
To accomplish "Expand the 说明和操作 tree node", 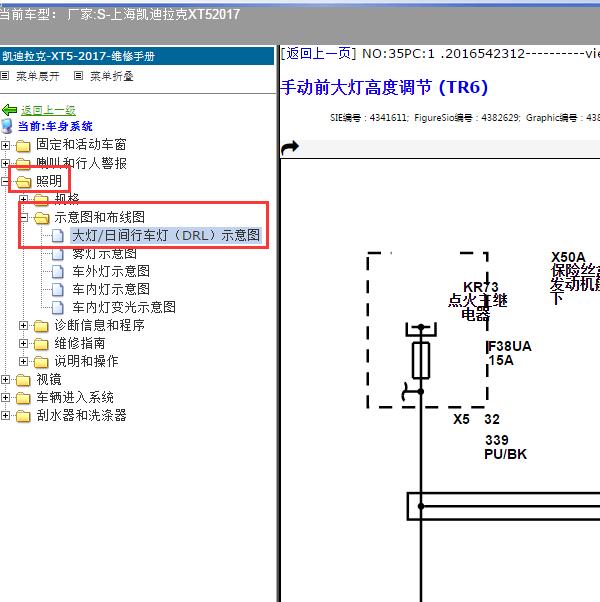I will click(x=23, y=361).
